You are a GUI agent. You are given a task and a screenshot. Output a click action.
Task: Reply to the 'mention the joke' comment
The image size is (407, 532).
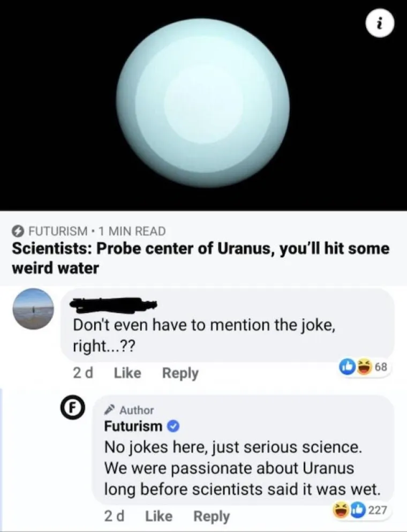(x=180, y=373)
